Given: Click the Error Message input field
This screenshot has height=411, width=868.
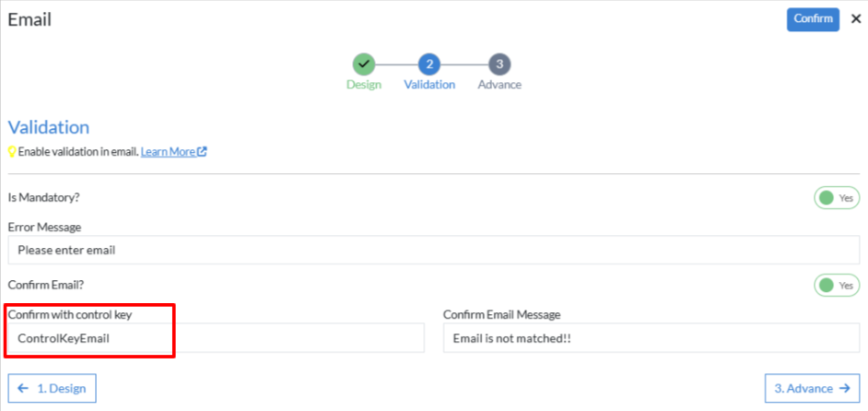Looking at the screenshot, I should (433, 250).
